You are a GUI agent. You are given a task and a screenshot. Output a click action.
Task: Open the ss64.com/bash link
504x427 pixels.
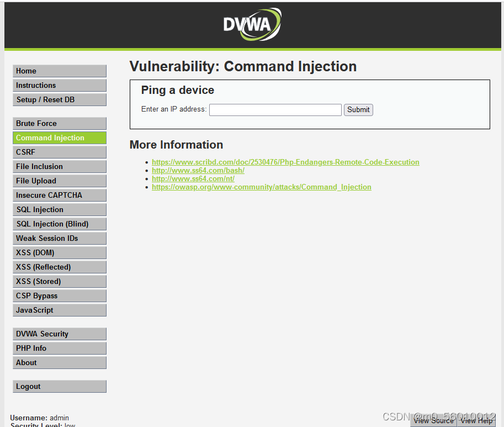pyautogui.click(x=198, y=171)
